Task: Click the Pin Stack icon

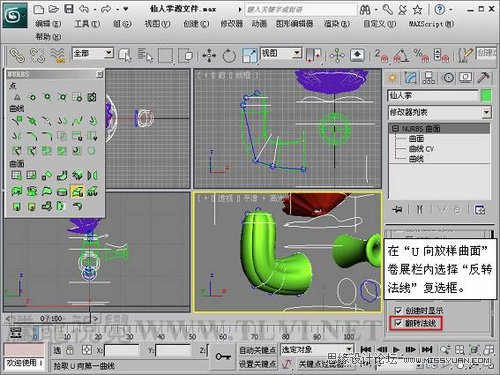Action: click(x=398, y=210)
